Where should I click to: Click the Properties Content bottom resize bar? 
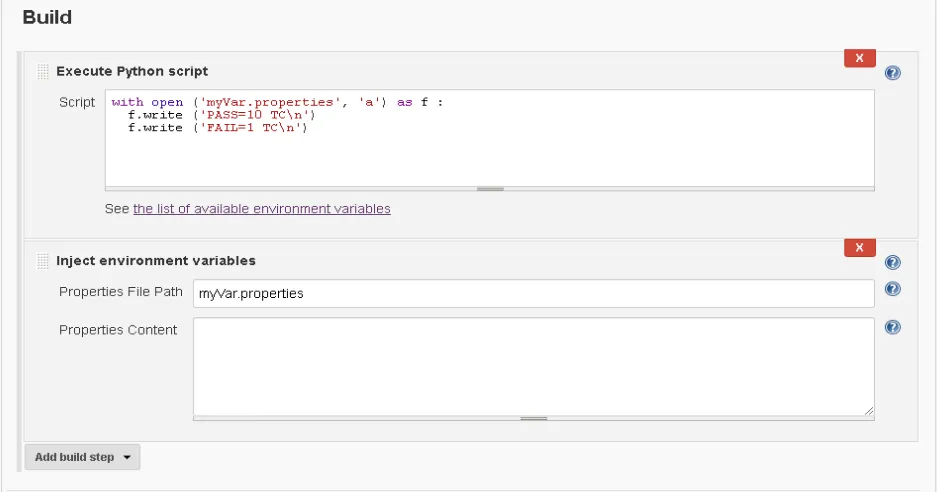[533, 418]
